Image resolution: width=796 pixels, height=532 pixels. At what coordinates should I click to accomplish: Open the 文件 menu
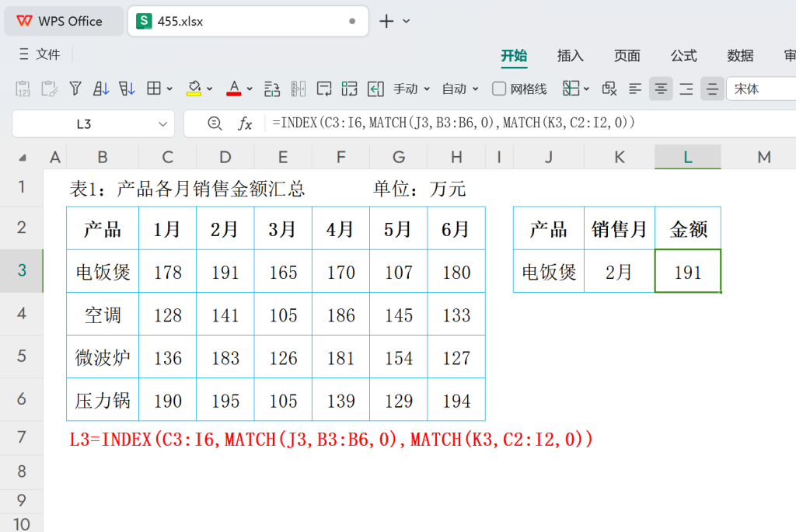click(x=48, y=54)
